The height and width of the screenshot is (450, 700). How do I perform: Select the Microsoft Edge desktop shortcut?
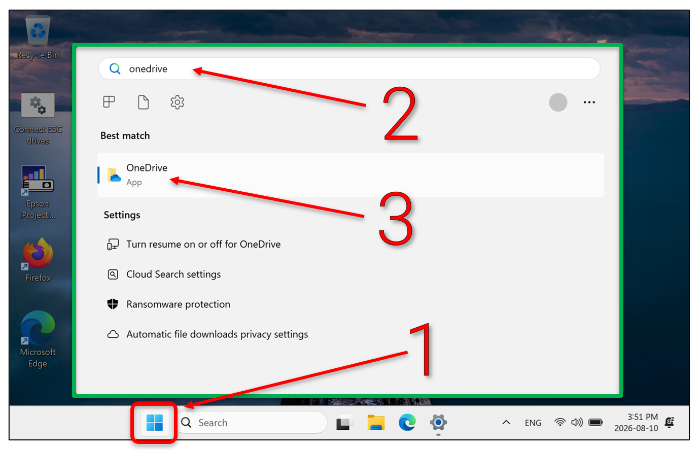click(38, 339)
